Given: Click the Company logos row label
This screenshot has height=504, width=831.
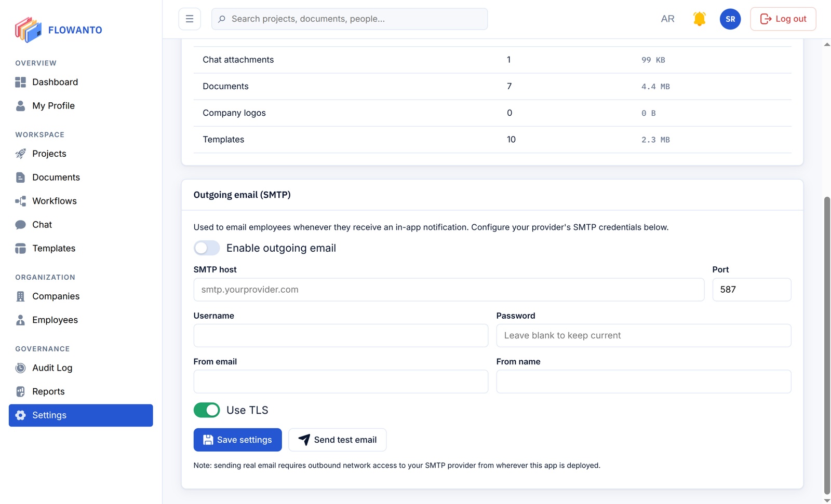Looking at the screenshot, I should (x=234, y=113).
